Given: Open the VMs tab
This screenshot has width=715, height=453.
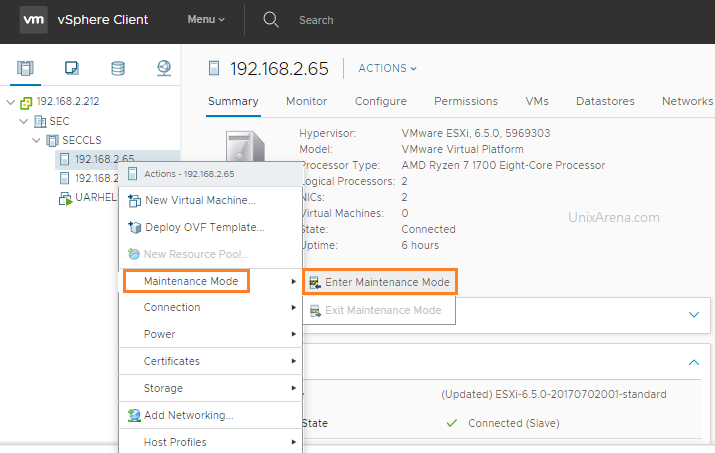Looking at the screenshot, I should tap(537, 101).
